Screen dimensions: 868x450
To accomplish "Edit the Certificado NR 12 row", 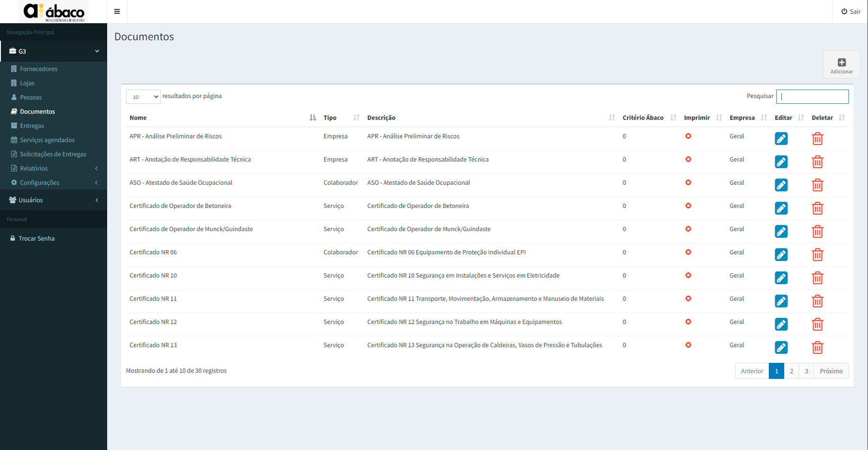I will 781,324.
